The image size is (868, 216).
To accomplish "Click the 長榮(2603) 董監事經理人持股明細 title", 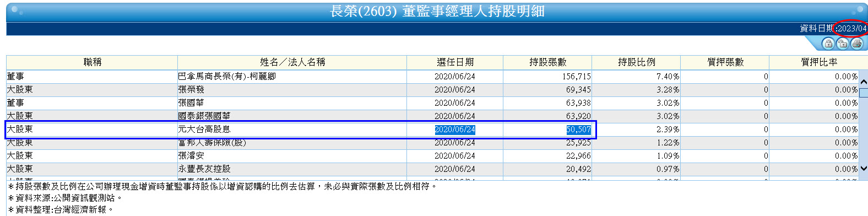I will coord(437,12).
